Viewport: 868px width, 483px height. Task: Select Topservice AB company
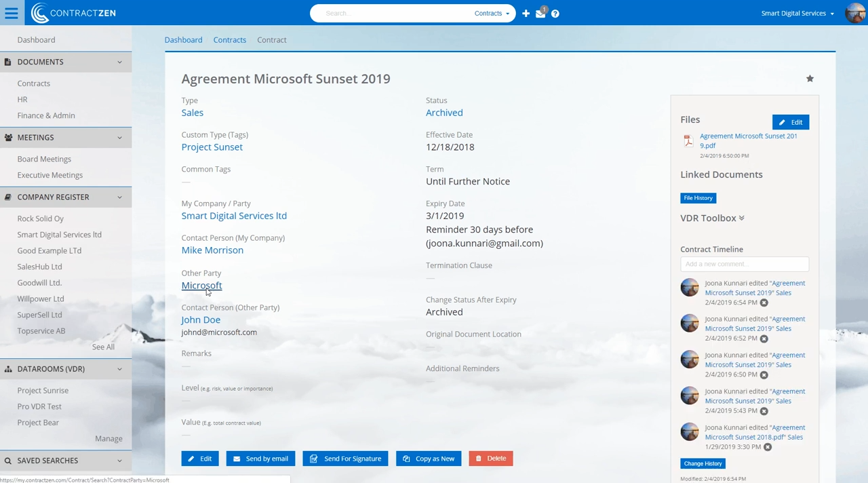point(41,331)
